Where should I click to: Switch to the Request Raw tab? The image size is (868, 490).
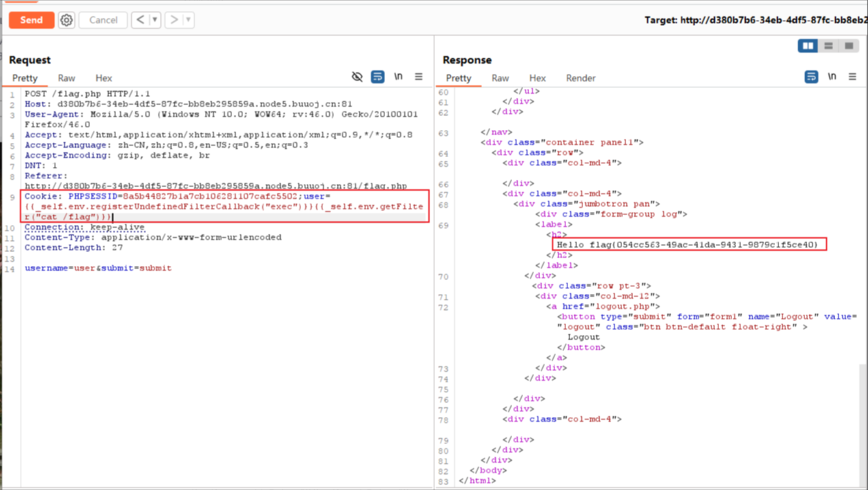pyautogui.click(x=66, y=78)
